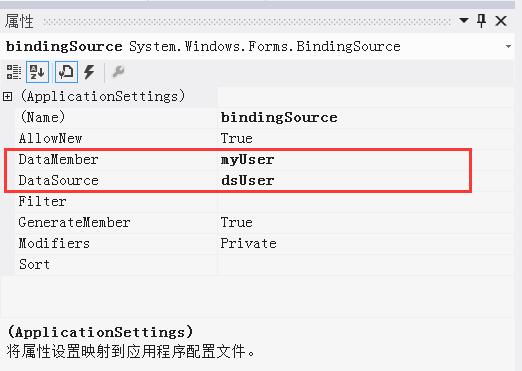522x371 pixels.
Task: Switch to Categorized view icon
Action: click(x=14, y=72)
